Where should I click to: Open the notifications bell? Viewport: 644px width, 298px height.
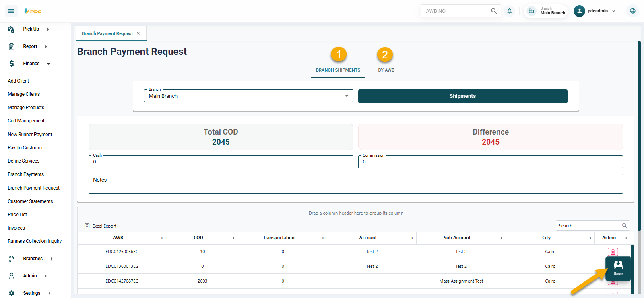(510, 11)
